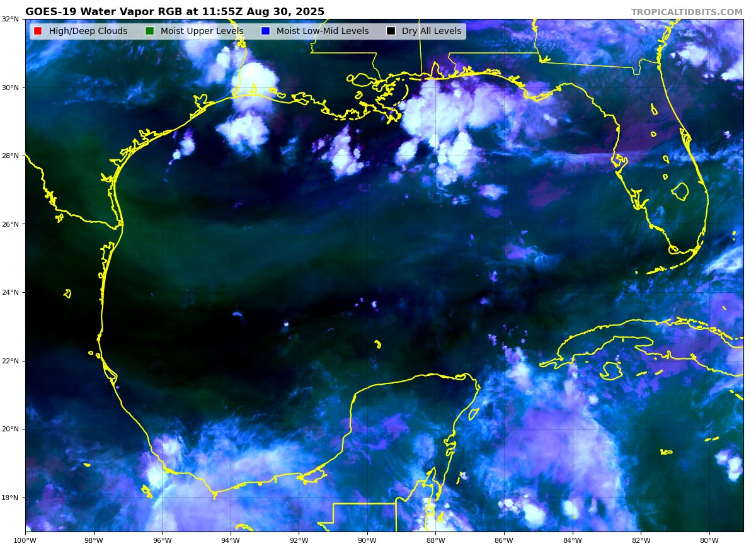
Task: Click the red High/Deep Clouds legend swatch
Action: click(38, 31)
